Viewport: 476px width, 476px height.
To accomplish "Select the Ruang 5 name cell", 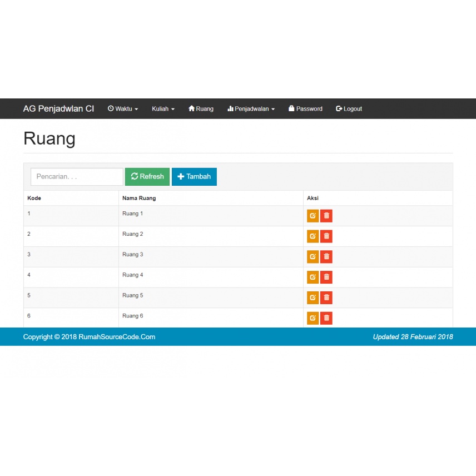I will pyautogui.click(x=211, y=297).
